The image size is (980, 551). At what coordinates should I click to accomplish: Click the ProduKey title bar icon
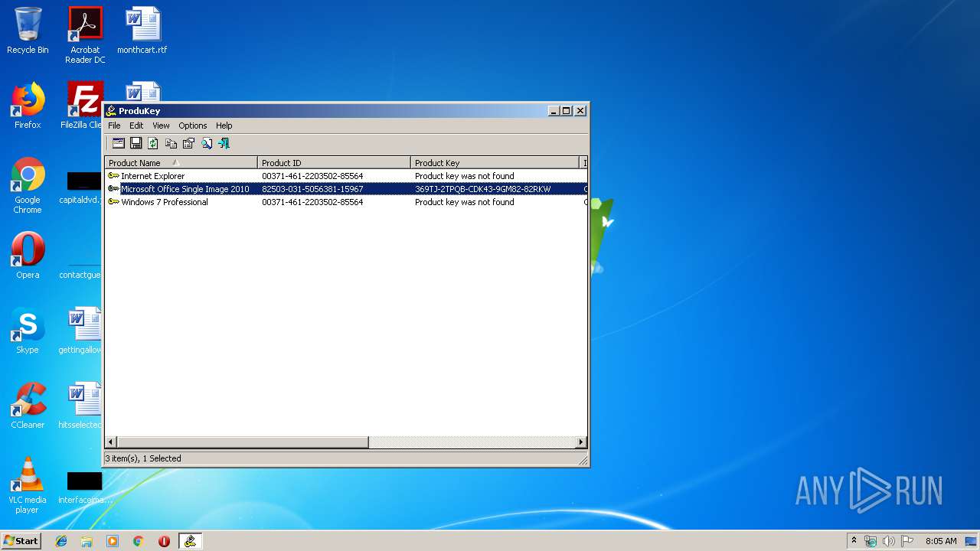click(x=111, y=111)
